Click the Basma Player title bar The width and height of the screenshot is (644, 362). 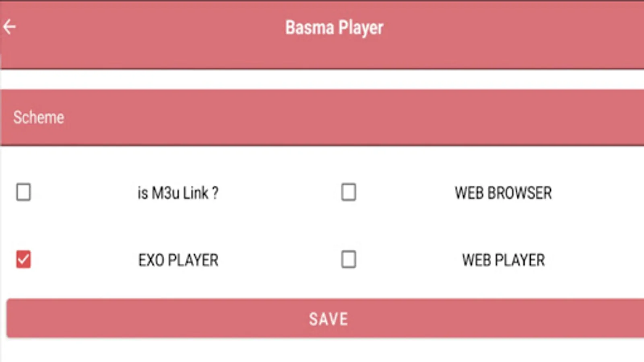pyautogui.click(x=333, y=27)
